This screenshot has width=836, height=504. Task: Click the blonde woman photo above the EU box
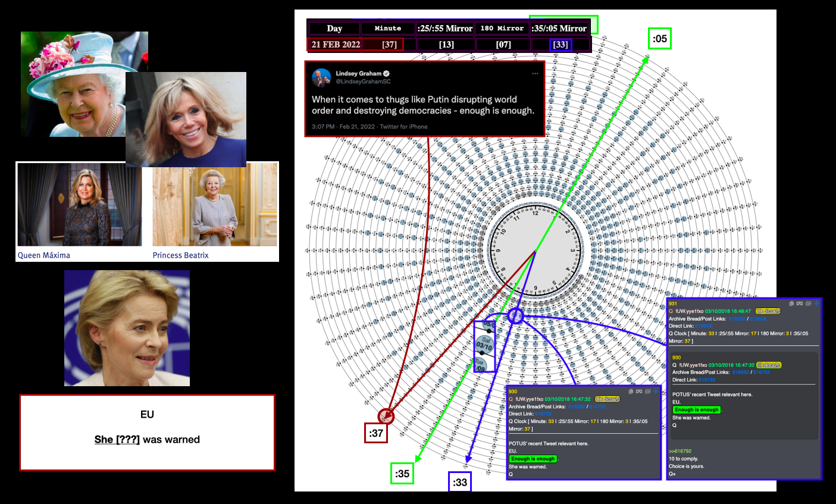(127, 328)
